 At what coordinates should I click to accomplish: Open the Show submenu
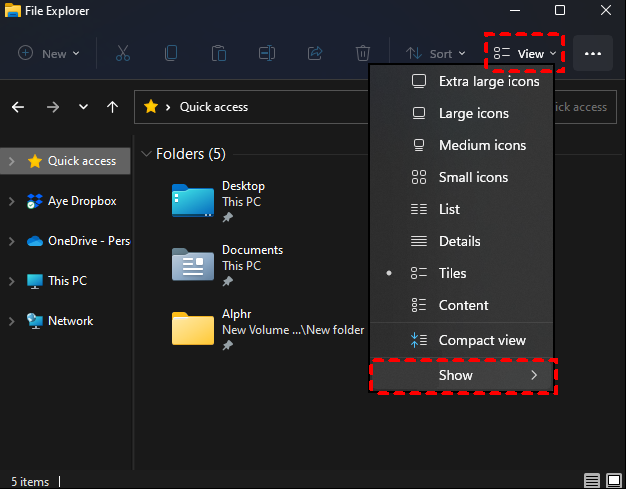[461, 375]
